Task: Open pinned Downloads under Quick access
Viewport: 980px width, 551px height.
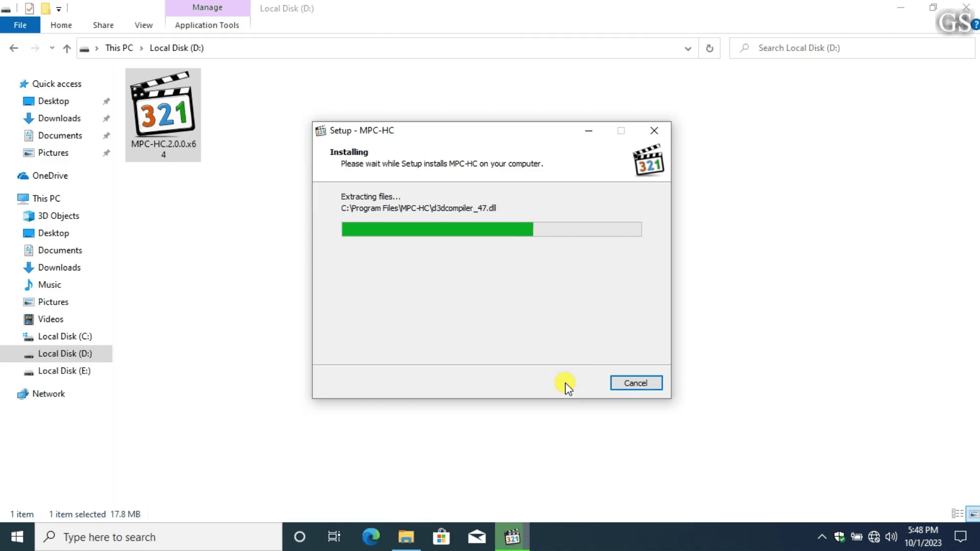Action: [x=59, y=118]
